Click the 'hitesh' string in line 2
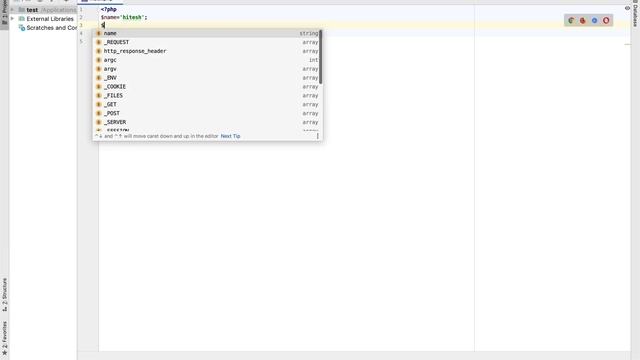 pos(132,18)
